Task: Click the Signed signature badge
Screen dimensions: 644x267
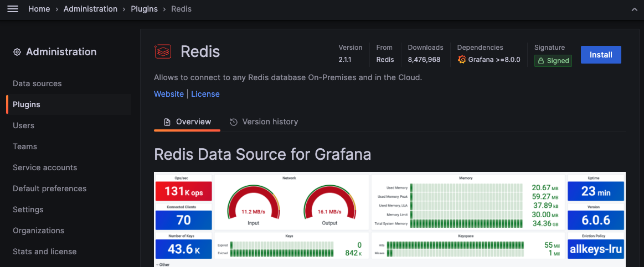Action: [x=553, y=61]
